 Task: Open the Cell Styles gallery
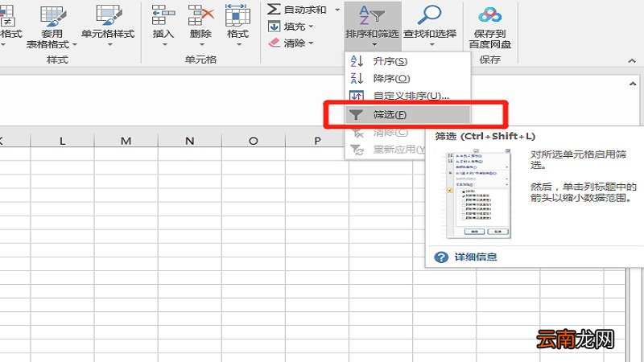point(108,26)
